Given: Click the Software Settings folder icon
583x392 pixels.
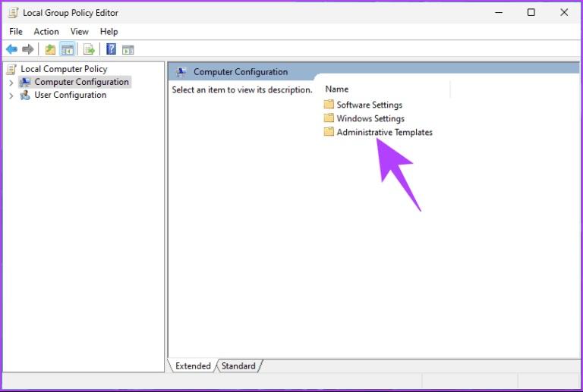Looking at the screenshot, I should pos(329,105).
